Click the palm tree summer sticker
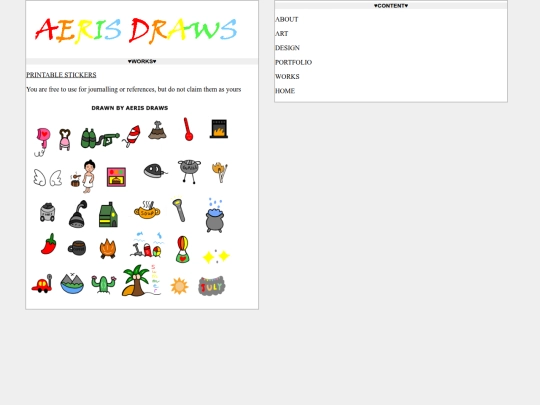The image size is (540, 405). 142,280
